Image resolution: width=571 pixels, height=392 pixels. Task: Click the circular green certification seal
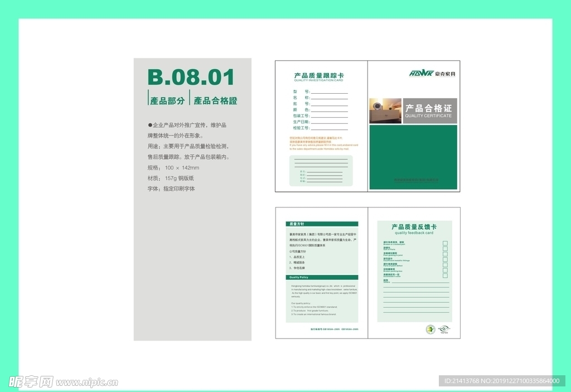430,330
